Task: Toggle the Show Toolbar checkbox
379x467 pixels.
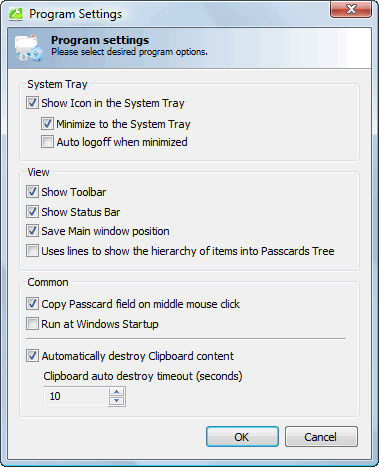Action: (32, 192)
